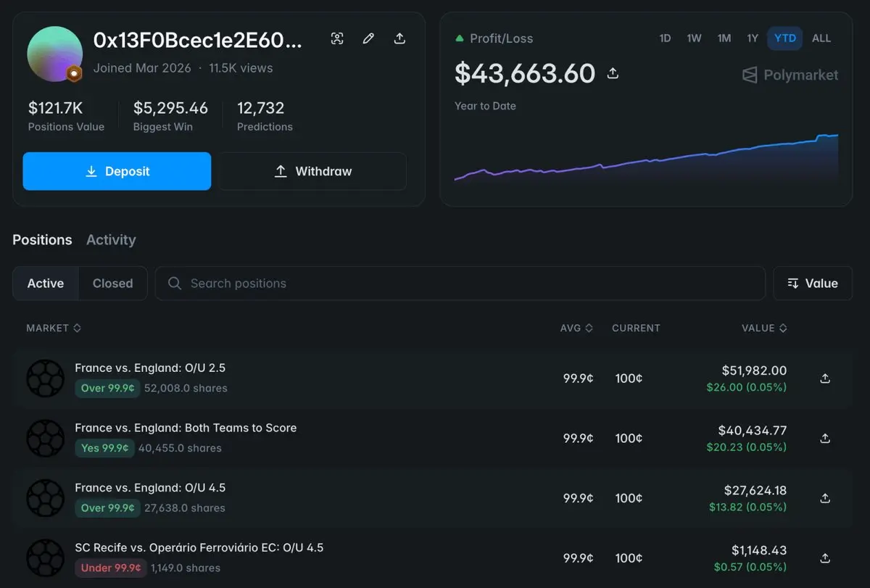Show Closed positions
Image resolution: width=870 pixels, height=588 pixels.
point(113,283)
